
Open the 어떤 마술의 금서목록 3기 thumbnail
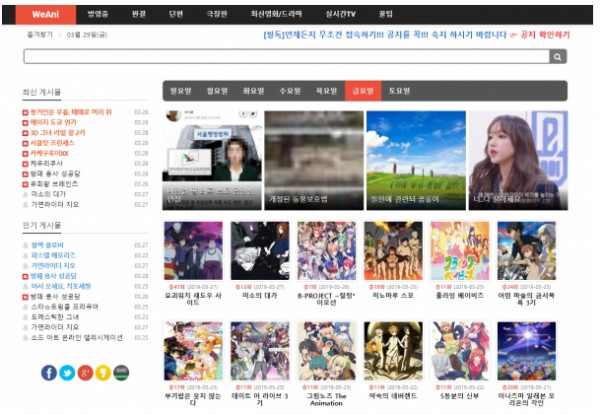tap(527, 251)
